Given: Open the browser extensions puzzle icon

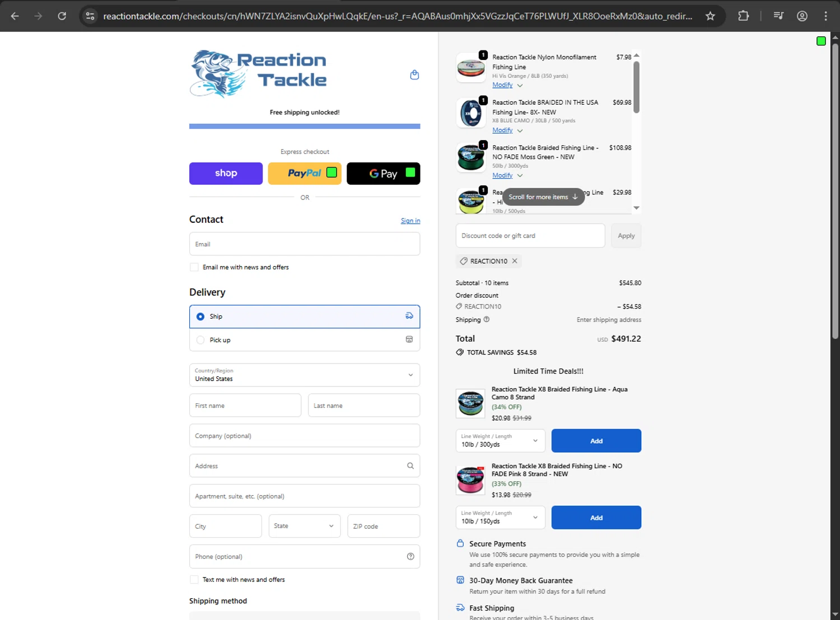Looking at the screenshot, I should 744,16.
